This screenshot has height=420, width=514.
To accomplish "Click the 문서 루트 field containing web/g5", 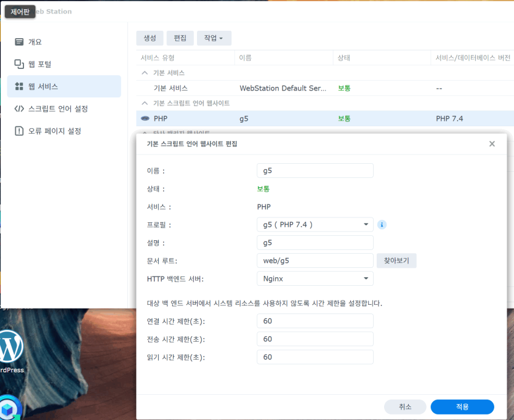I will click(315, 260).
